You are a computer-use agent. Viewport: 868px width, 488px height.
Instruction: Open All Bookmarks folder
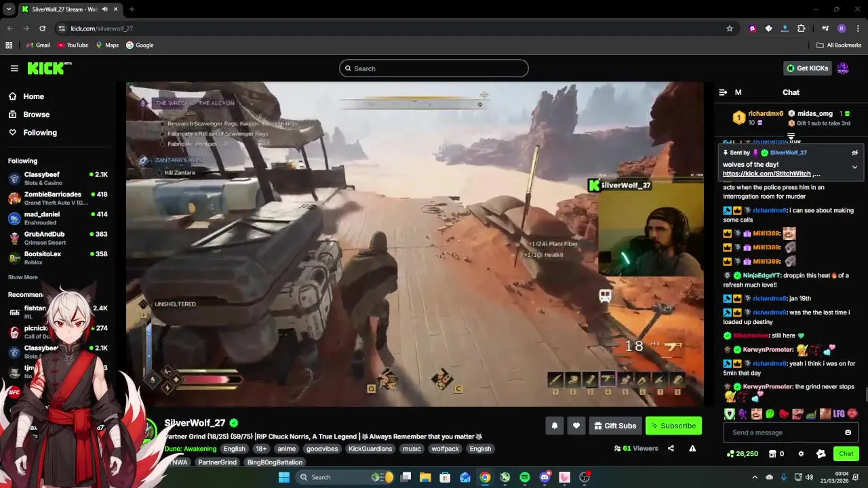pos(839,45)
